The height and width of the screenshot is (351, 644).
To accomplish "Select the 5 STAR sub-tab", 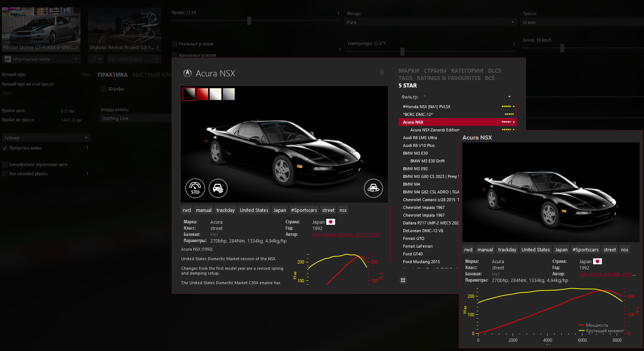I will (407, 86).
